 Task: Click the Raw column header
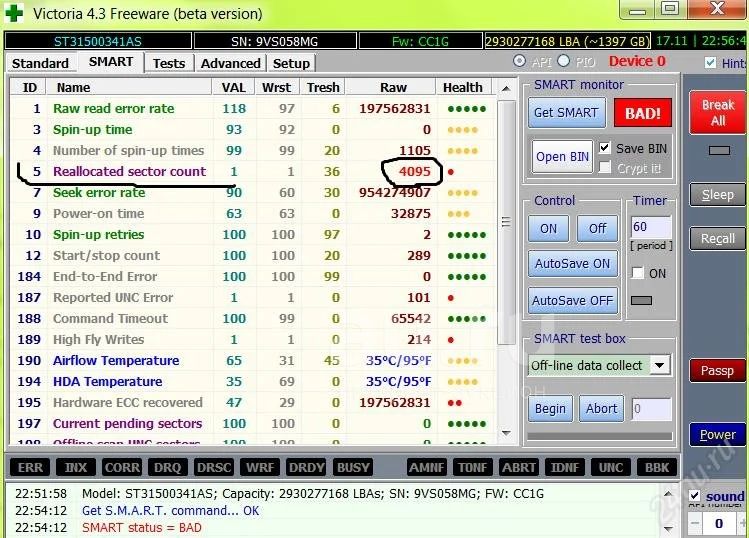pos(393,87)
